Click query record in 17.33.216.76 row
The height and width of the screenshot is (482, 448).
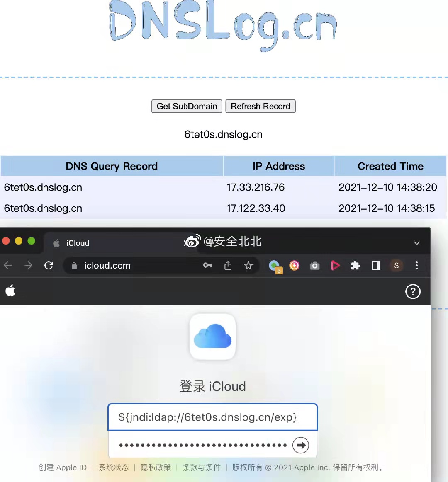[43, 187]
